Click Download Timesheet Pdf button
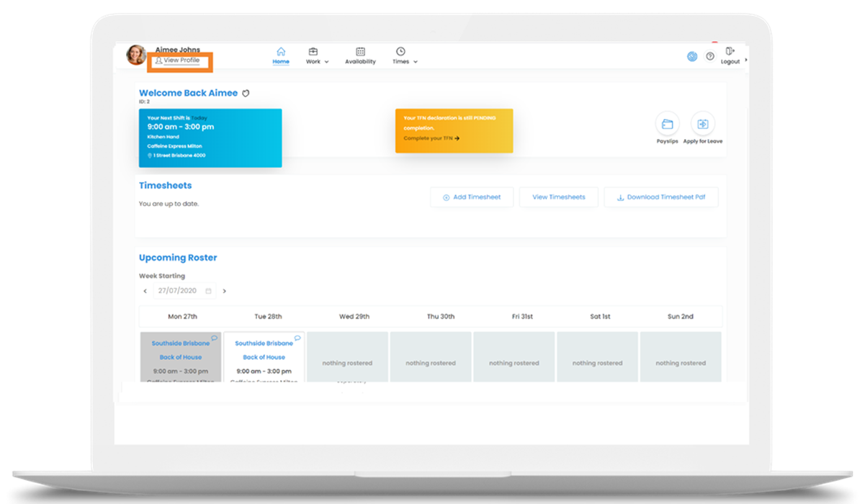Image resolution: width=865 pixels, height=504 pixels. (661, 197)
